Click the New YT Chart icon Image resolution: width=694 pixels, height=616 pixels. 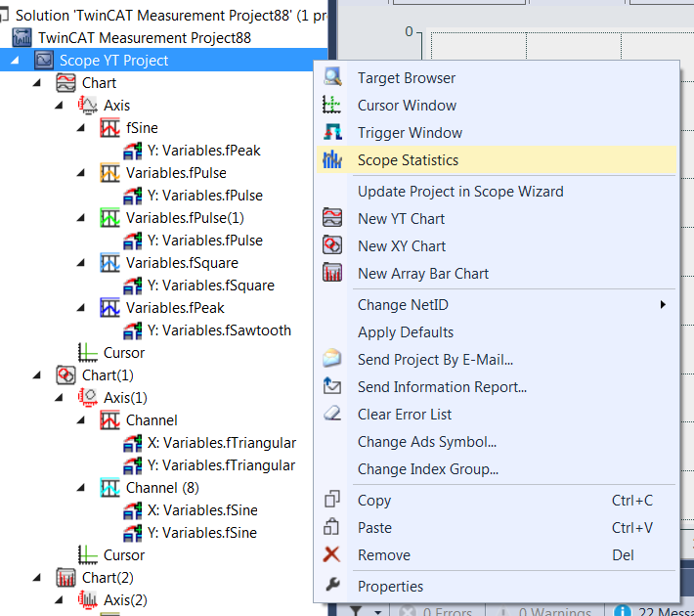[x=332, y=218]
